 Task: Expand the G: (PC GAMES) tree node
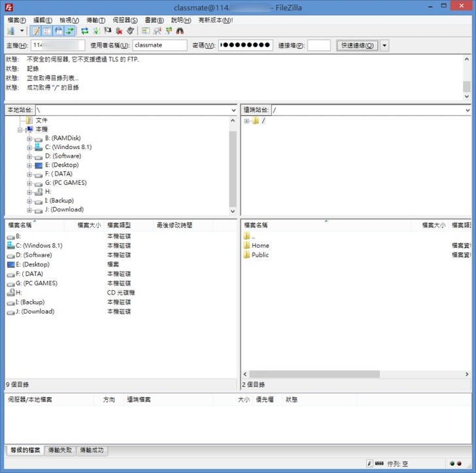pyautogui.click(x=29, y=183)
